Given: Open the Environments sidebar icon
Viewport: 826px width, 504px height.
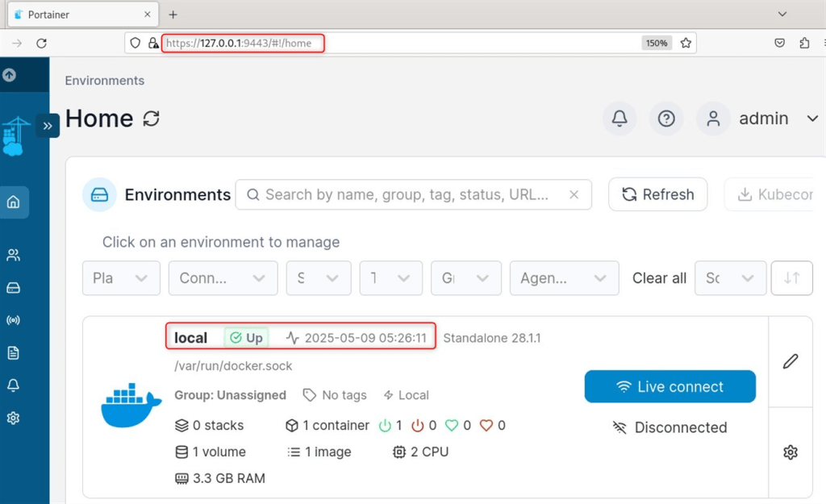Looking at the screenshot, I should click(14, 287).
